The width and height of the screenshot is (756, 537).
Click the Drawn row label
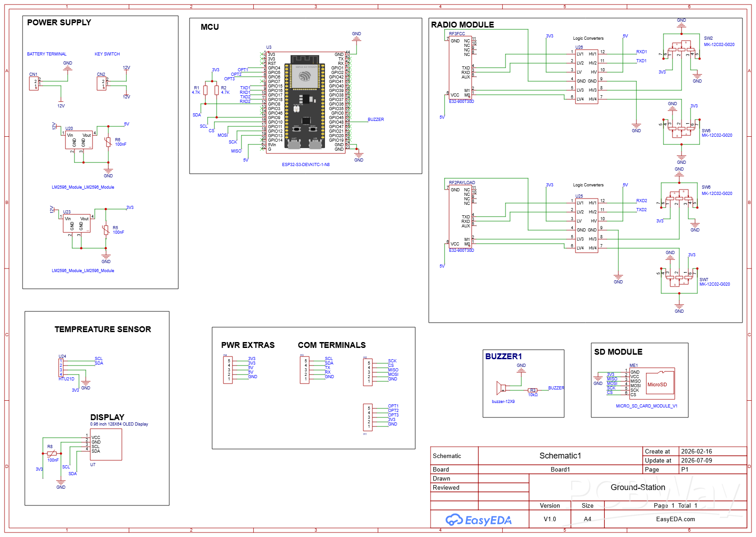pyautogui.click(x=441, y=479)
